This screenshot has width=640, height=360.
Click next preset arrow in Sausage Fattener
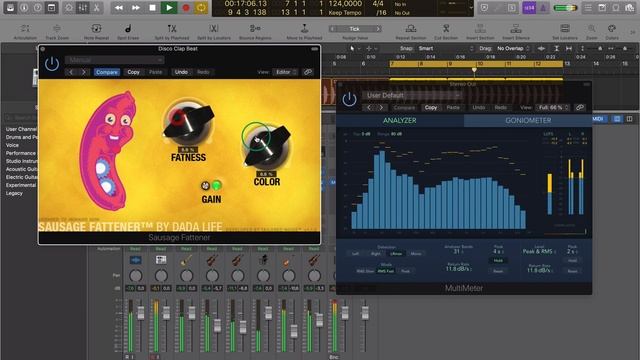click(x=84, y=72)
